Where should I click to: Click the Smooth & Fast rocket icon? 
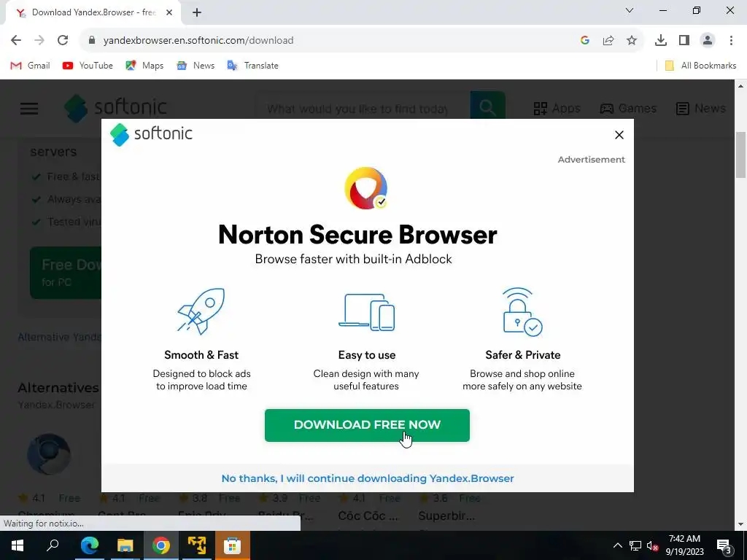pyautogui.click(x=201, y=311)
